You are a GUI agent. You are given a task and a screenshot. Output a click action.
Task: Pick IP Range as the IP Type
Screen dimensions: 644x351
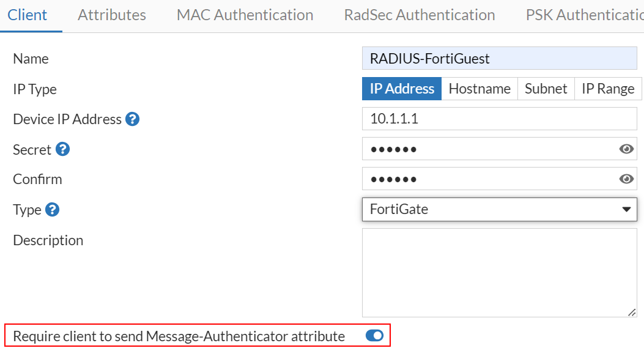[x=608, y=89]
